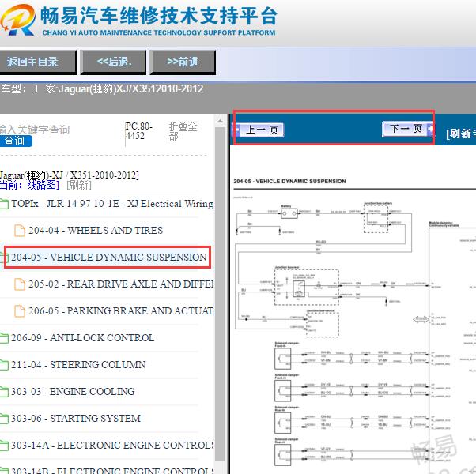Image resolution: width=476 pixels, height=474 pixels.
Task: Expand 303-06 STARTING SYSTEM folder
Action: click(76, 419)
